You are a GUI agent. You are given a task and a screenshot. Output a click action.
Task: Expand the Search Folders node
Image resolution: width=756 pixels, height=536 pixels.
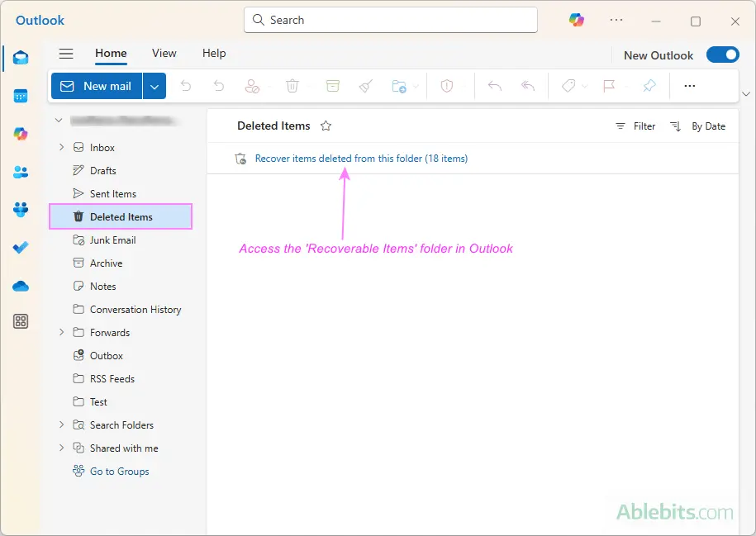point(61,425)
